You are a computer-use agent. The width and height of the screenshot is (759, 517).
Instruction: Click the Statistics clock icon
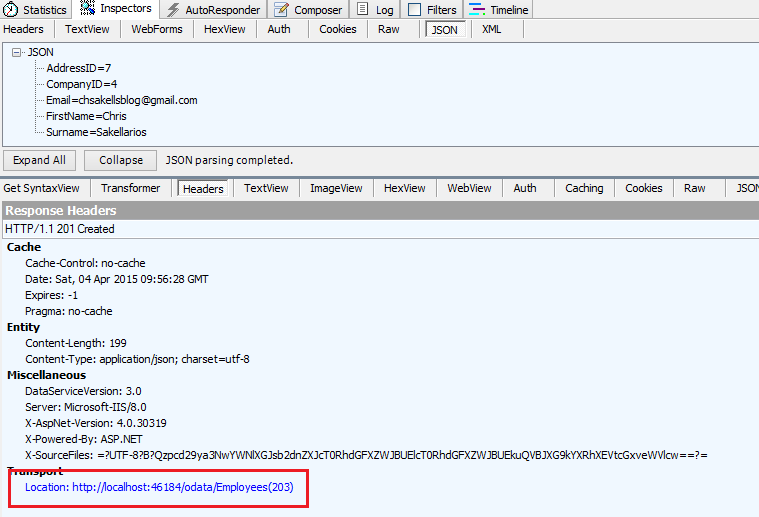(10, 10)
